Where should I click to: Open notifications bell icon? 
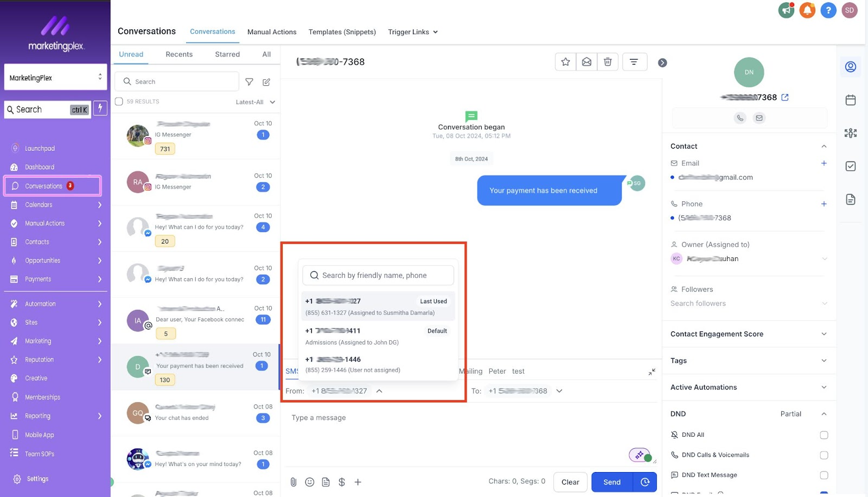pyautogui.click(x=807, y=10)
